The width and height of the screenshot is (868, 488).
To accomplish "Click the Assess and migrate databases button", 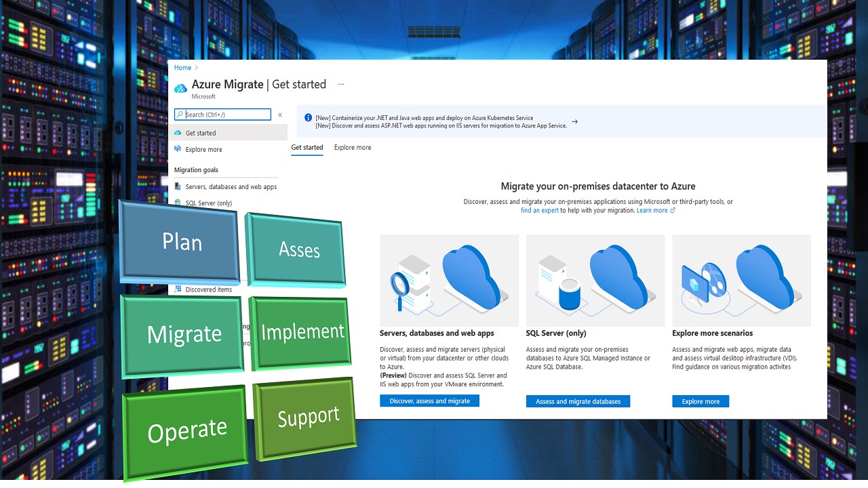I will click(x=578, y=401).
